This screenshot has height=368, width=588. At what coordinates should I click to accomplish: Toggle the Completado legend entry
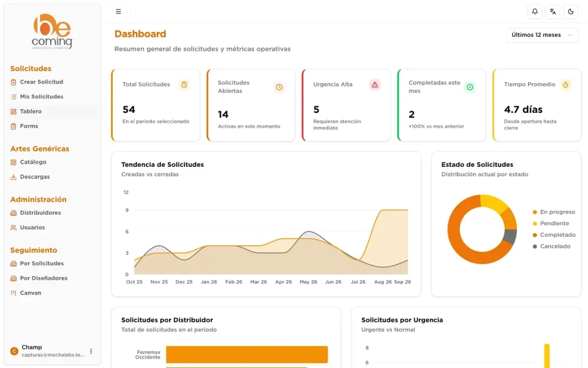(554, 235)
